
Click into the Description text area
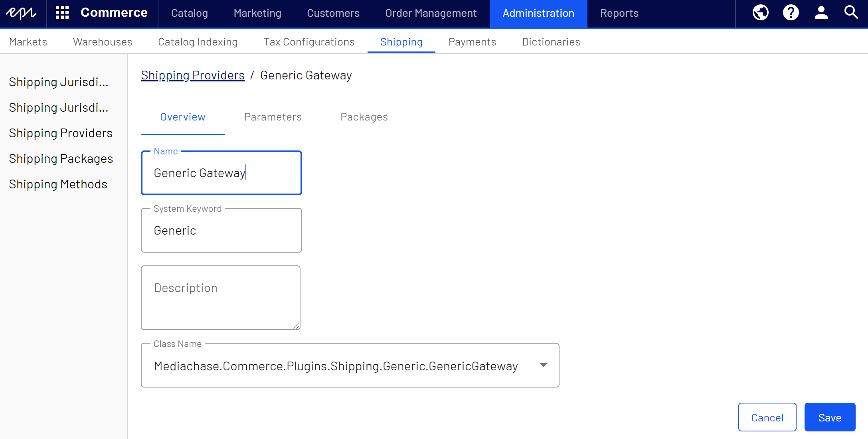(221, 298)
